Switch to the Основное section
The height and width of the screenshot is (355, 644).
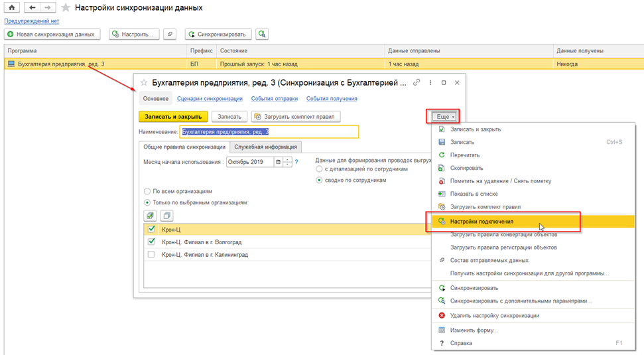click(156, 99)
